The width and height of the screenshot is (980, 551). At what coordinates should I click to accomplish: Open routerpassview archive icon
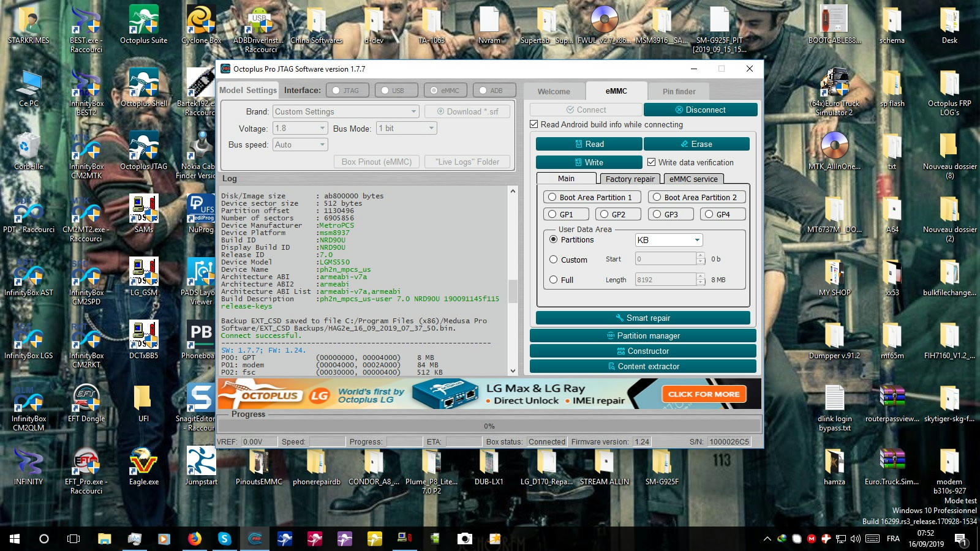[x=892, y=403]
